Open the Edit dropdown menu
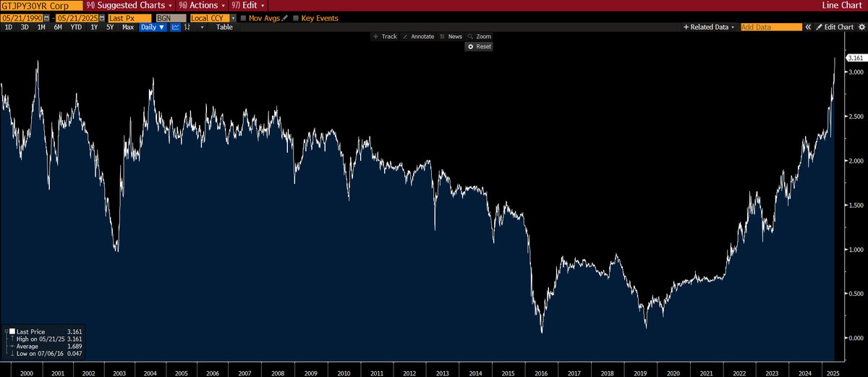This screenshot has height=377, width=868. pos(247,5)
